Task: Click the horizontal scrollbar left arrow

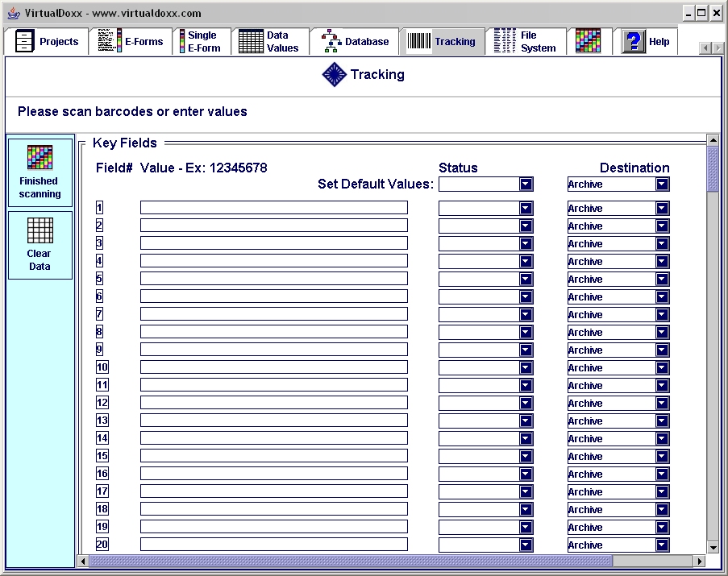Action: [83, 561]
